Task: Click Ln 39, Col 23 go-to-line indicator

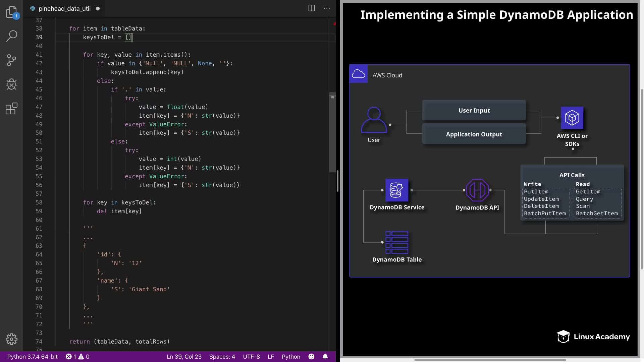Action: (184, 356)
